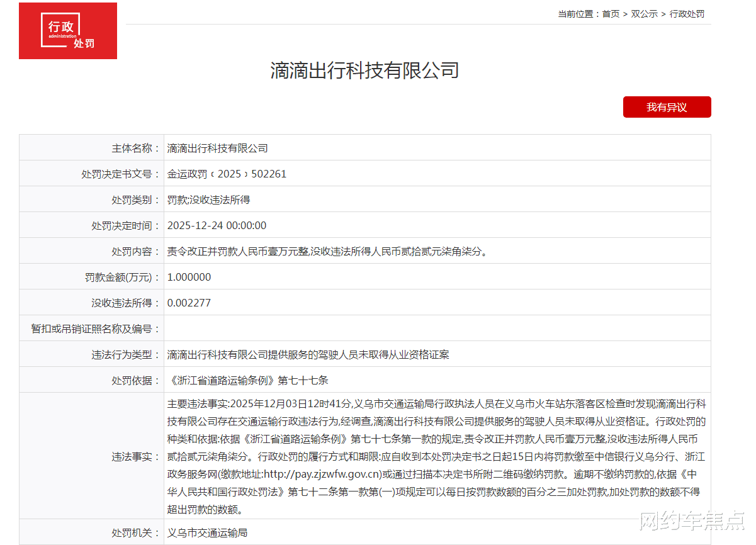The image size is (756, 545).
Task: Select the value 罚款;没收违法所得
Action: 209,199
